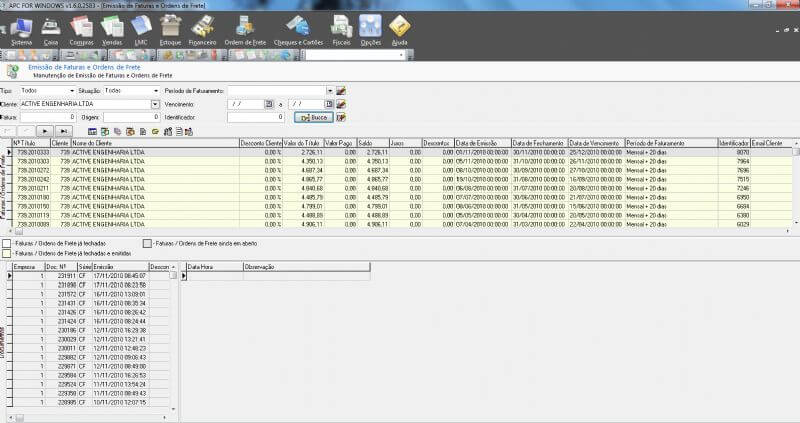Screen dimensions: 800x423
Task: Open the Financeiro module
Action: pos(202,31)
